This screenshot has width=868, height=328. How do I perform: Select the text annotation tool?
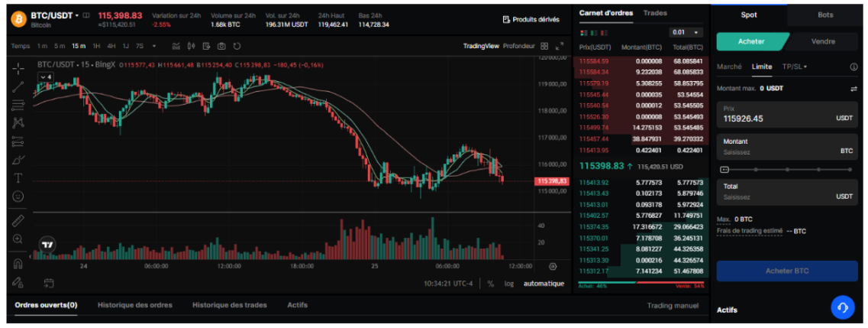(x=18, y=178)
